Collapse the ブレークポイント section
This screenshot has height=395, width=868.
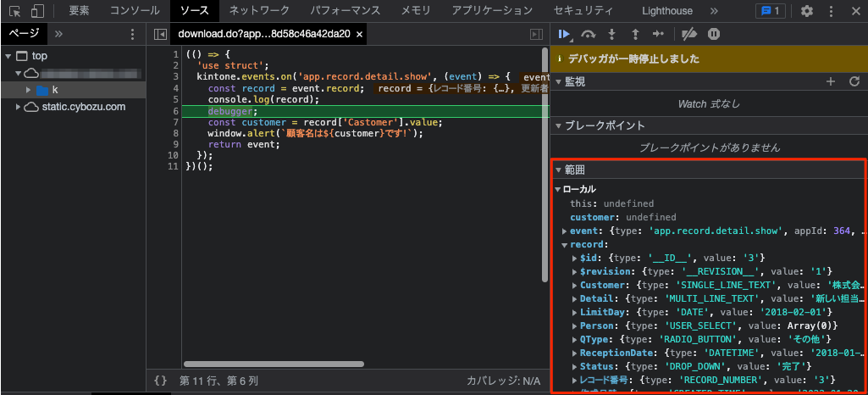[559, 125]
